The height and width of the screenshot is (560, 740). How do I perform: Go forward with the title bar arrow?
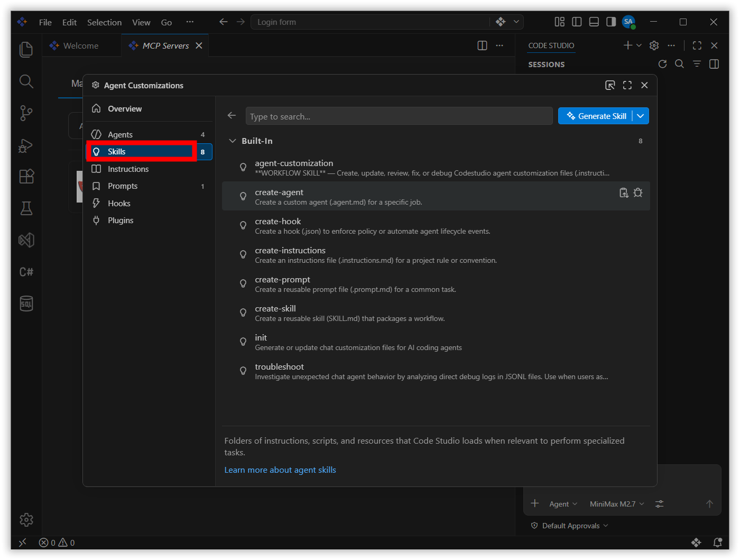click(240, 22)
